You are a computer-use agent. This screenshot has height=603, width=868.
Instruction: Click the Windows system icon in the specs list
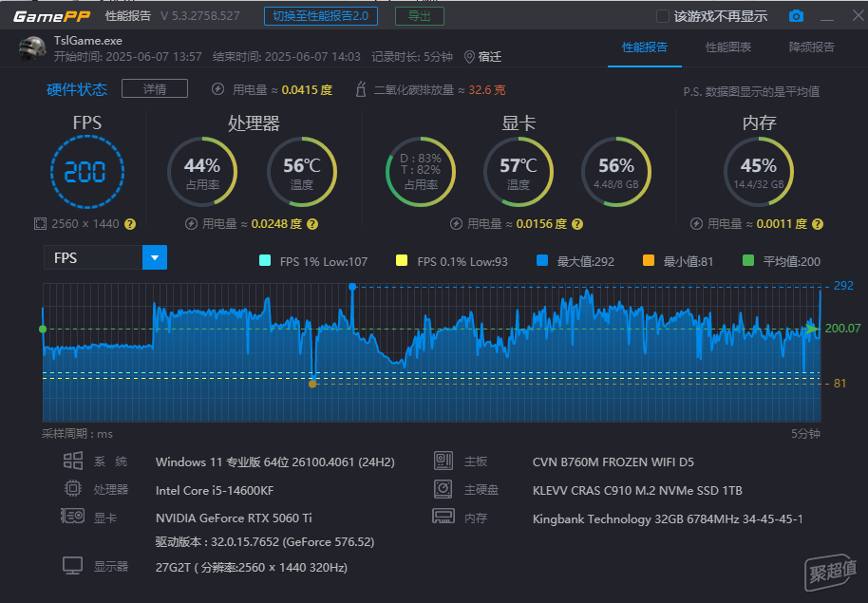(73, 461)
